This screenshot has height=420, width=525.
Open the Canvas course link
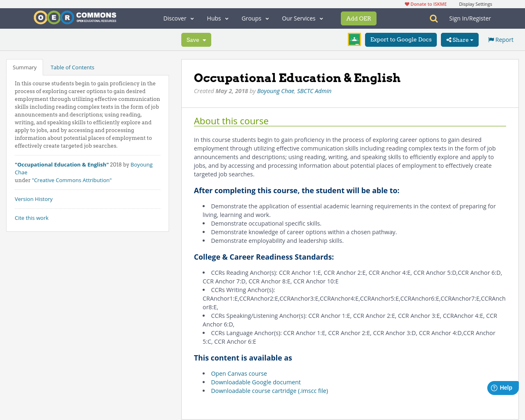pyautogui.click(x=239, y=373)
